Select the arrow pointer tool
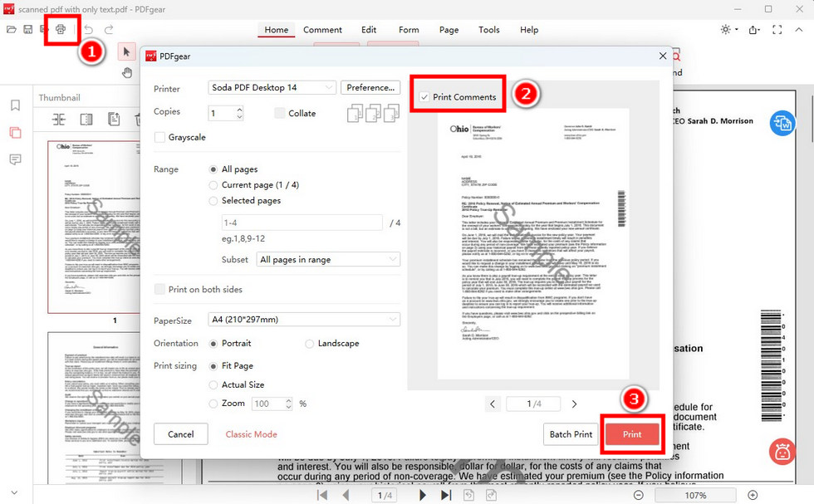This screenshot has width=814, height=504. click(x=126, y=52)
